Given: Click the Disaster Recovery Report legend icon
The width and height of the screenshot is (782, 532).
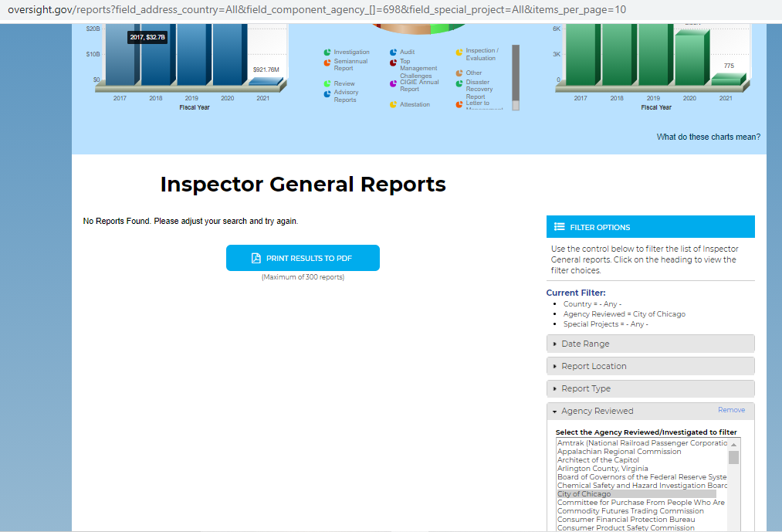Looking at the screenshot, I should (x=459, y=83).
